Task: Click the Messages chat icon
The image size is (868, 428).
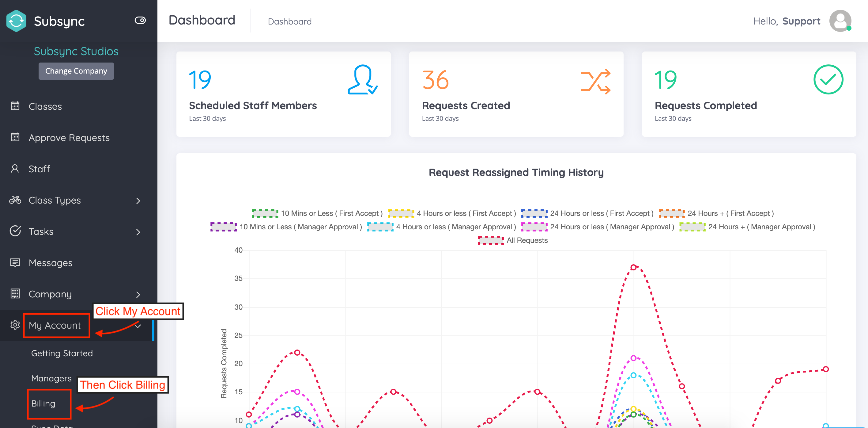Action: click(15, 262)
